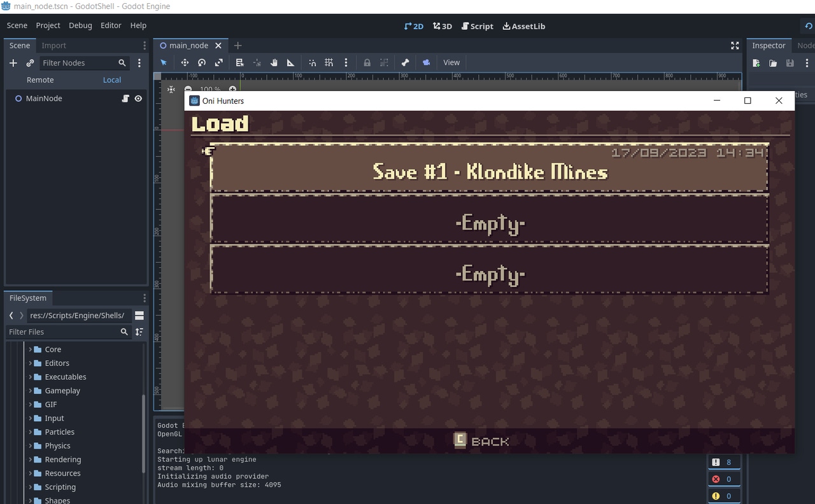815x504 pixels.
Task: Toggle MainNode visibility eye icon
Action: pos(138,99)
